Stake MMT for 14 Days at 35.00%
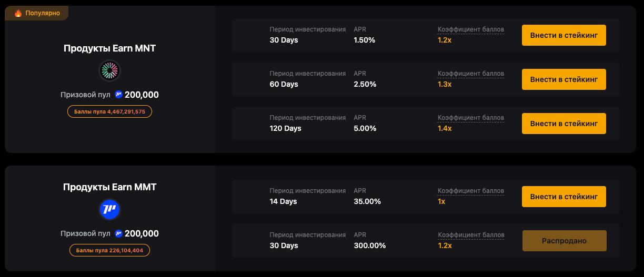Viewport: 644px width, 277px height. point(563,197)
